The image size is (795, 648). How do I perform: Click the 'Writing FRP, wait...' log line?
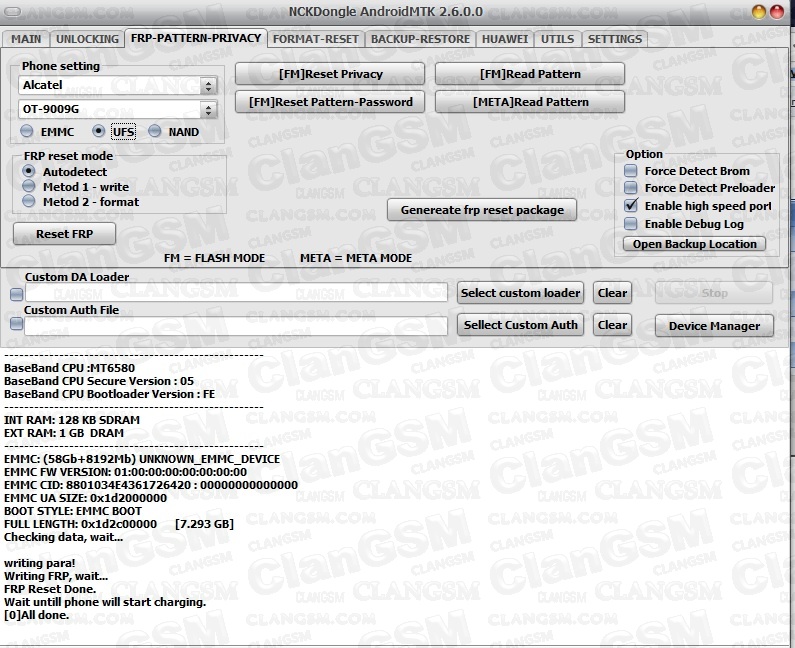pyautogui.click(x=56, y=576)
